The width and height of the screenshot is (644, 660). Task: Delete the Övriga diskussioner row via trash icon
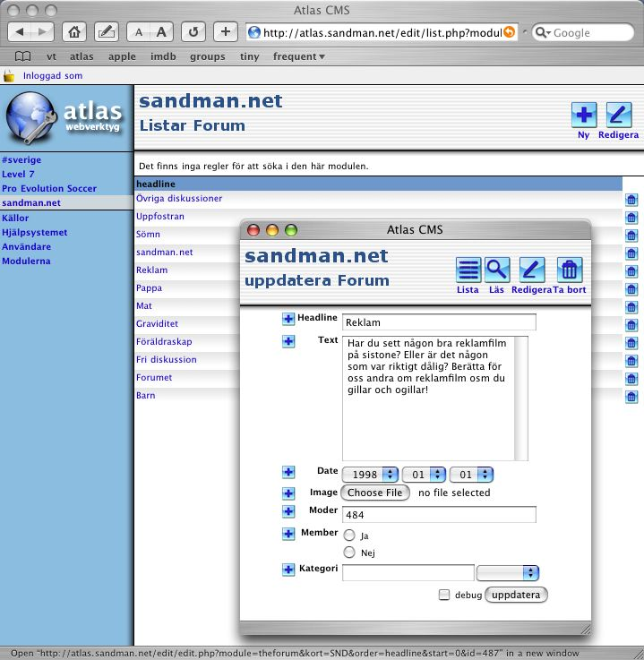click(631, 200)
